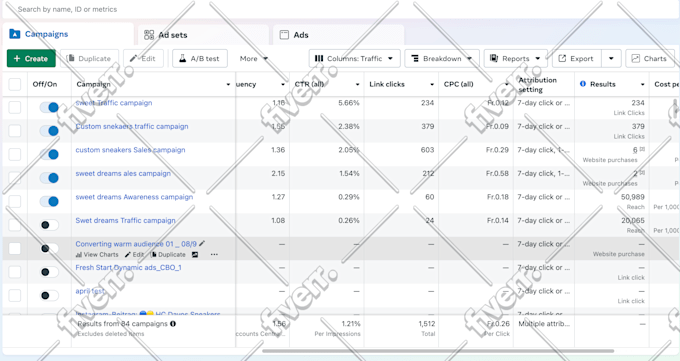The height and width of the screenshot is (361, 680).
Task: Open sweet dreams ales campaign link
Action: click(123, 173)
